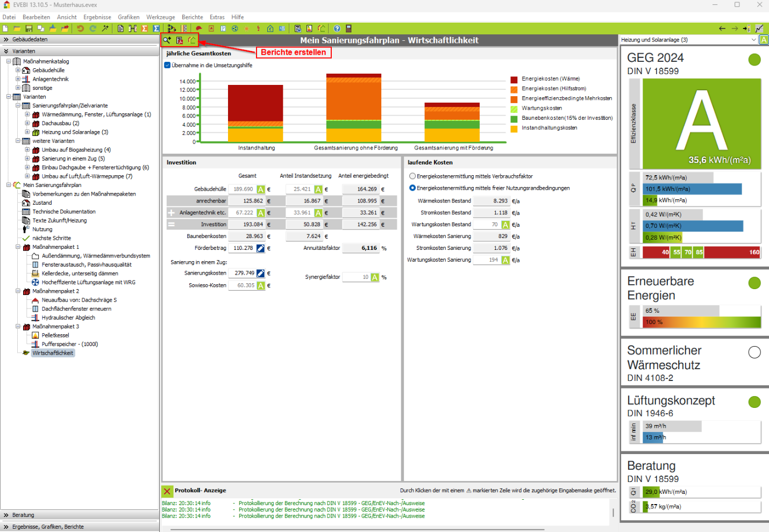Click the undo arrow in main toolbar
This screenshot has width=769, height=532.
pos(80,28)
